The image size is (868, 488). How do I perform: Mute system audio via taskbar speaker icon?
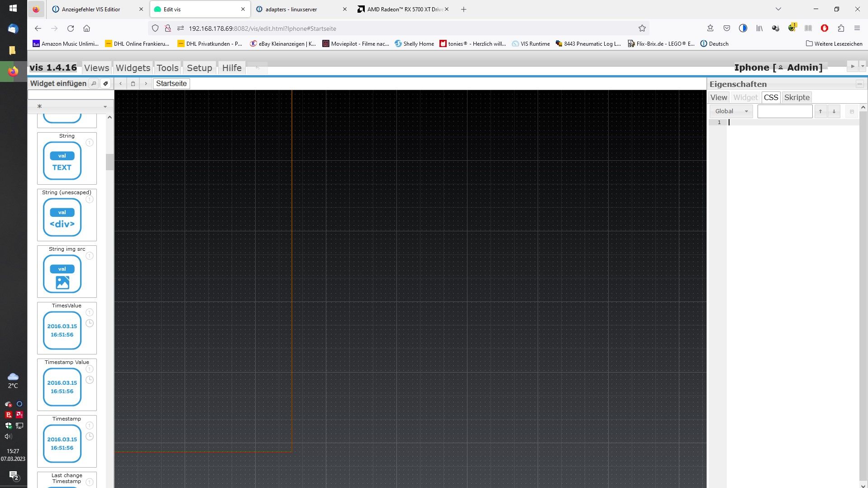pyautogui.click(x=7, y=436)
